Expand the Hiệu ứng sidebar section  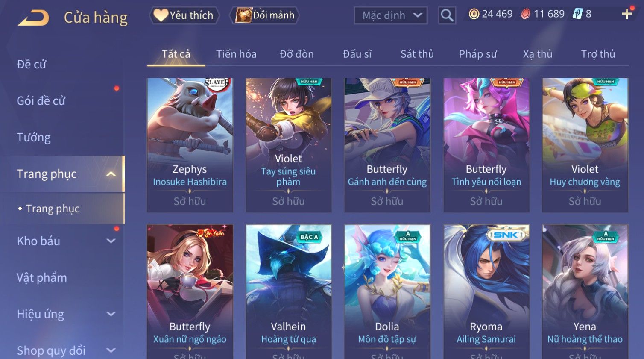coord(111,314)
